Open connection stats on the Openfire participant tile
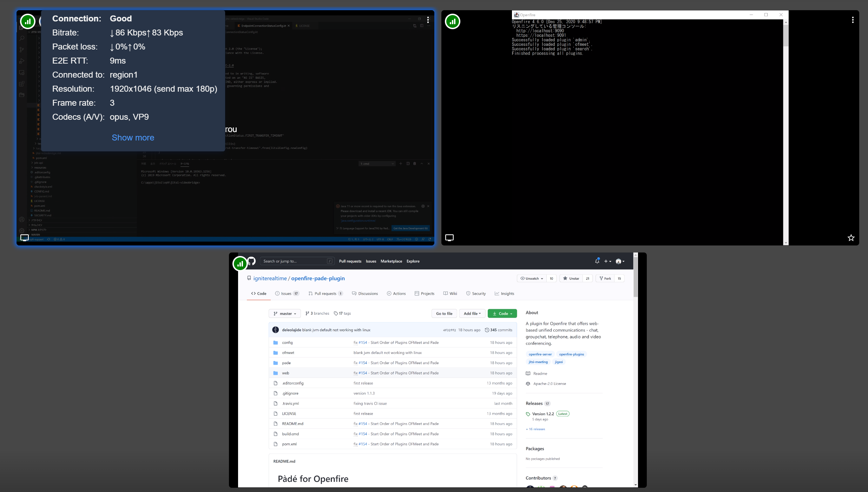This screenshot has width=868, height=492. click(452, 21)
